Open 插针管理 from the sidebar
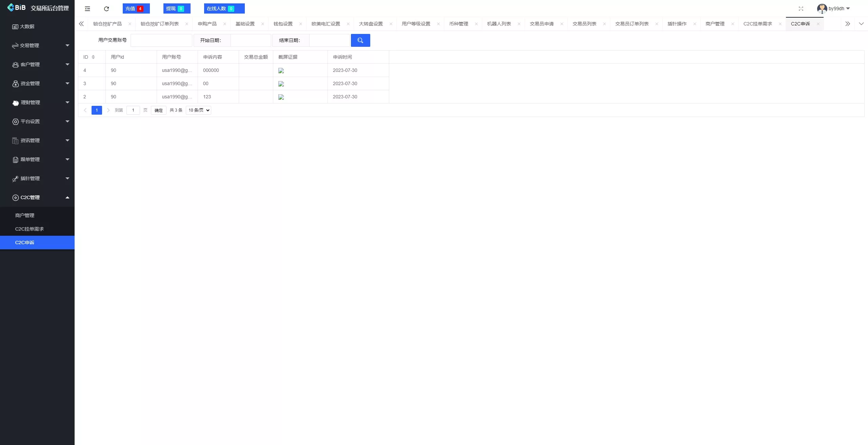The width and height of the screenshot is (868, 445). point(29,178)
